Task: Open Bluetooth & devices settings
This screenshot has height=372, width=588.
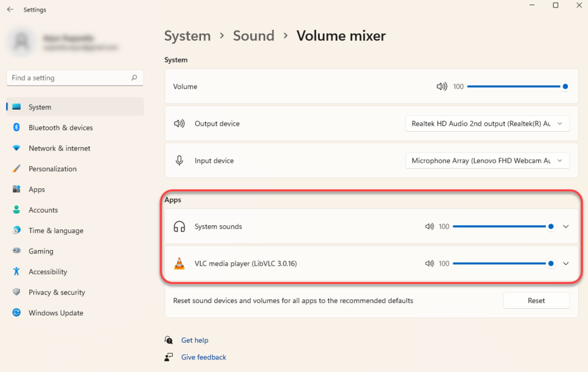Action: tap(60, 128)
